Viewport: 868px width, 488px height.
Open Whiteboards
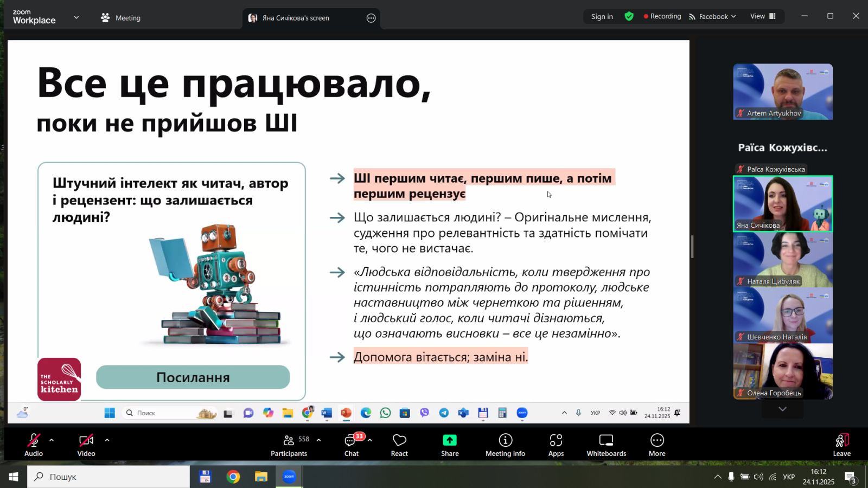tap(606, 445)
